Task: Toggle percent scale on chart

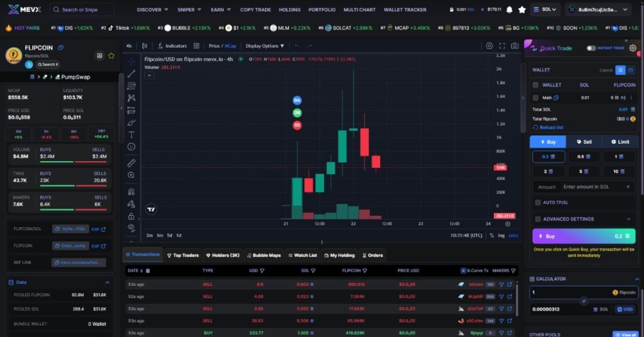Action: (492, 236)
